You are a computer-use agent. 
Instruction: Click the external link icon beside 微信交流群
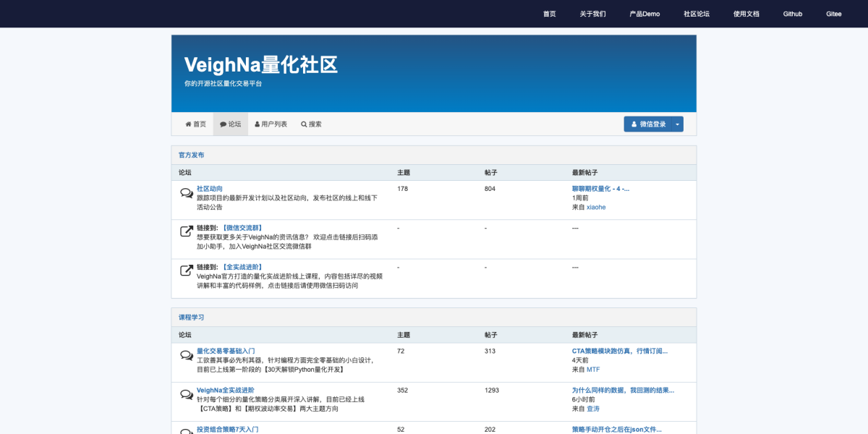click(x=186, y=230)
